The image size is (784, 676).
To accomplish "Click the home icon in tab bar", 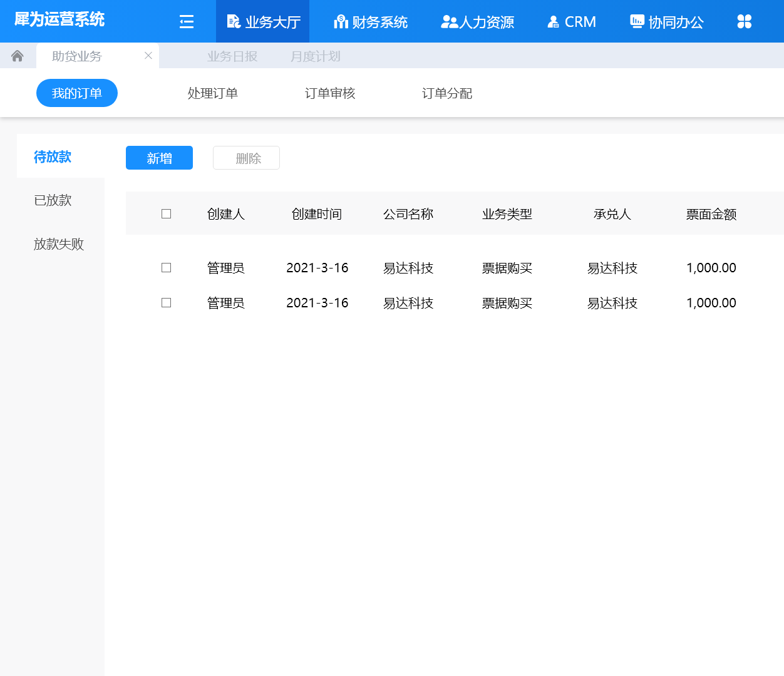I will tap(18, 55).
